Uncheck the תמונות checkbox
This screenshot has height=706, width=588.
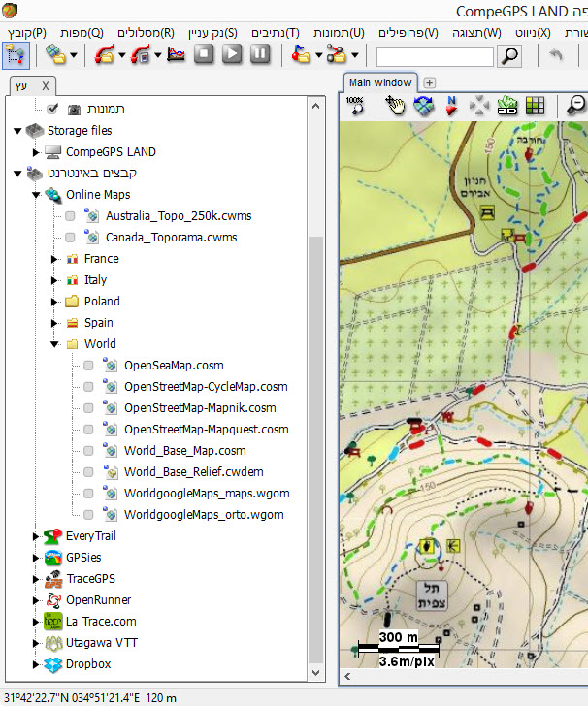(x=52, y=109)
